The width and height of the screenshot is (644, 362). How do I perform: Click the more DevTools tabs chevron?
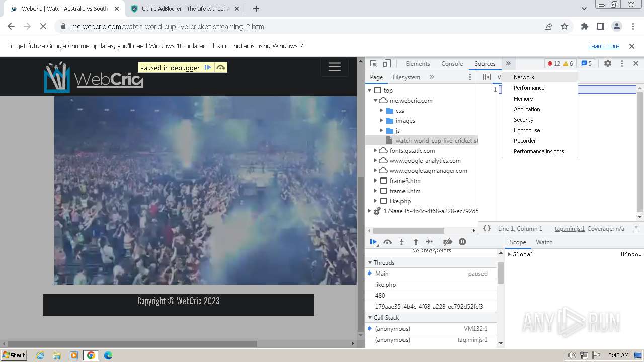pyautogui.click(x=508, y=64)
